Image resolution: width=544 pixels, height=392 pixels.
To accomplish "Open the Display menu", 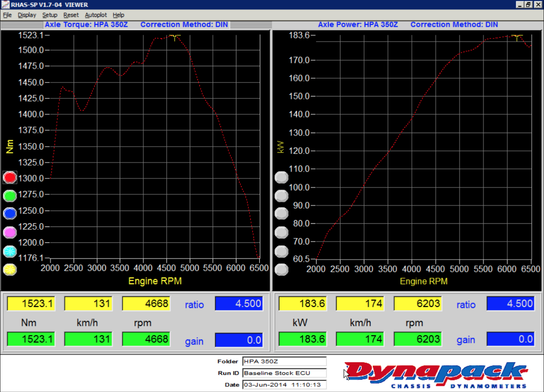I will coord(27,15).
